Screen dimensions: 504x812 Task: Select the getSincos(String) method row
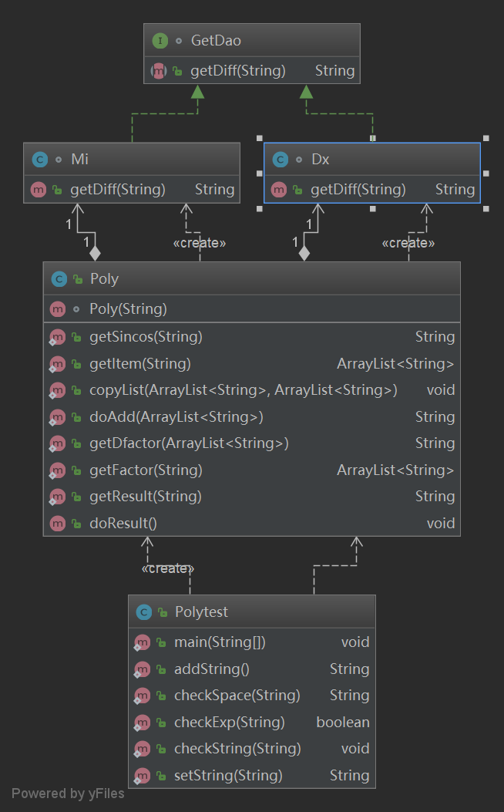point(146,337)
